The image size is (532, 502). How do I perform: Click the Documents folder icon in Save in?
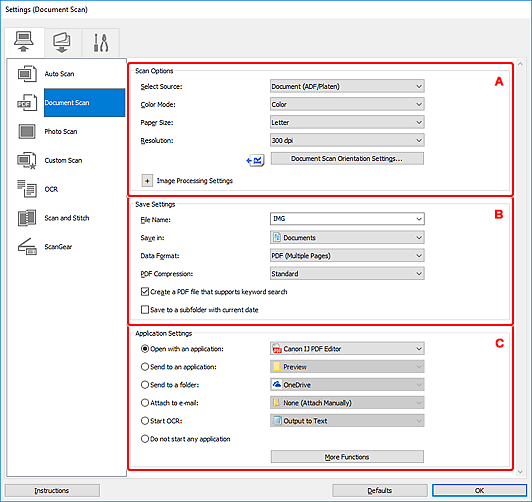tap(277, 237)
